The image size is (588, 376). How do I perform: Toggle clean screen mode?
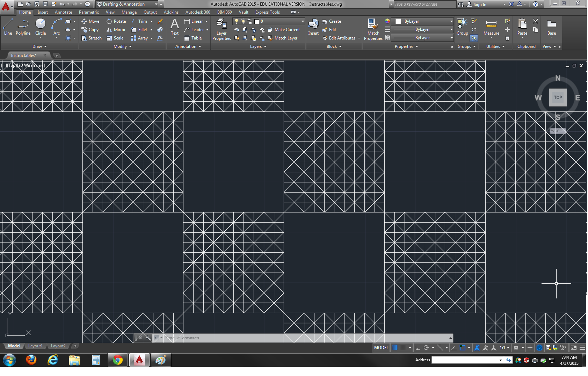(574, 348)
